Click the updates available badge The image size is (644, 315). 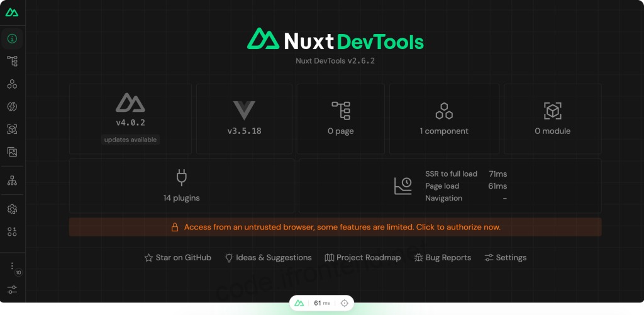[130, 140]
